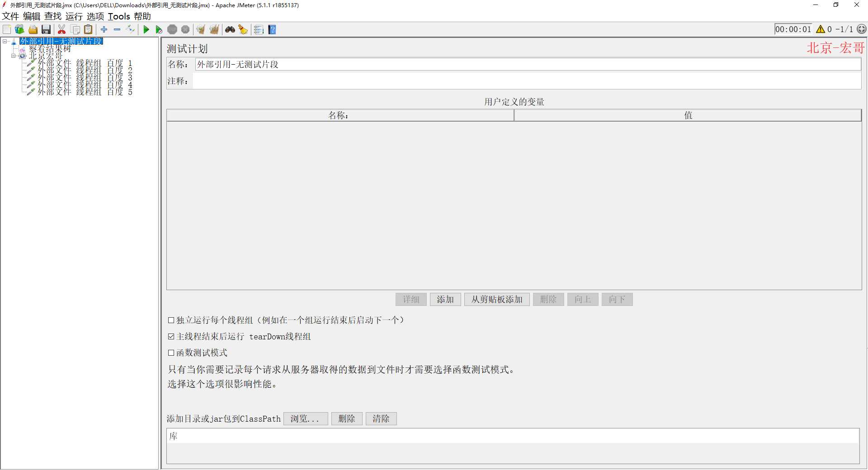Image resolution: width=868 pixels, height=470 pixels.
Task: Click the 添加 variable button
Action: click(445, 299)
